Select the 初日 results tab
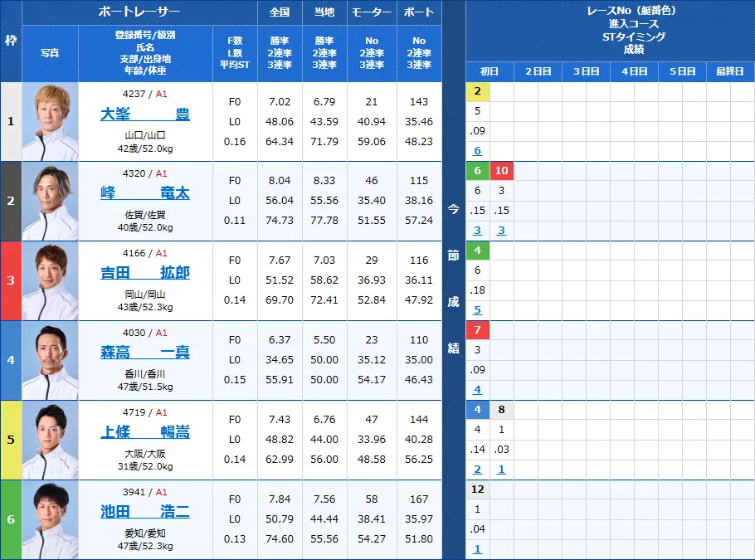The image size is (755, 560). coord(490,71)
